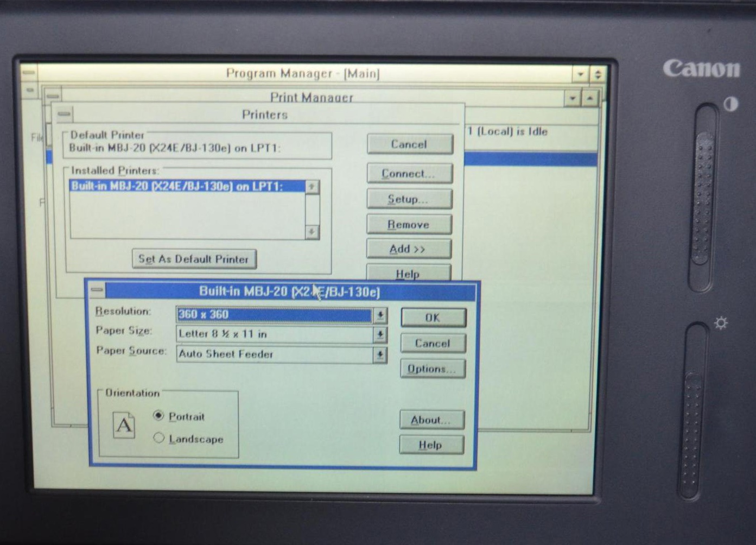Screen dimensions: 756x545
Task: Click the Default Printer name text
Action: click(175, 148)
